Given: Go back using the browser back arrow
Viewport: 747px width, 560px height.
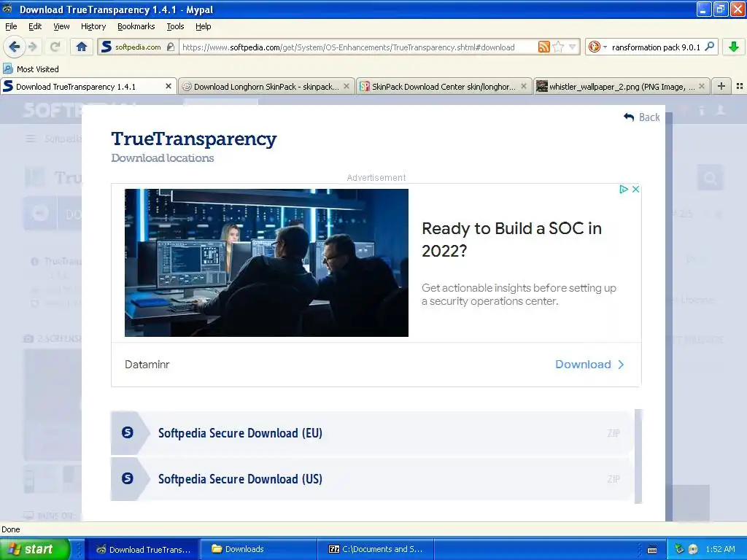Looking at the screenshot, I should pos(14,47).
